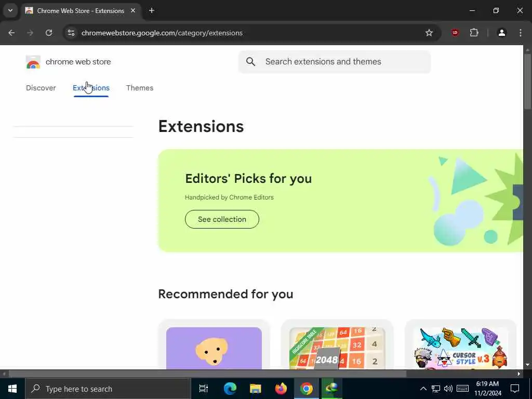This screenshot has height=399, width=532.
Task: Click the browser back arrow
Action: click(x=11, y=33)
